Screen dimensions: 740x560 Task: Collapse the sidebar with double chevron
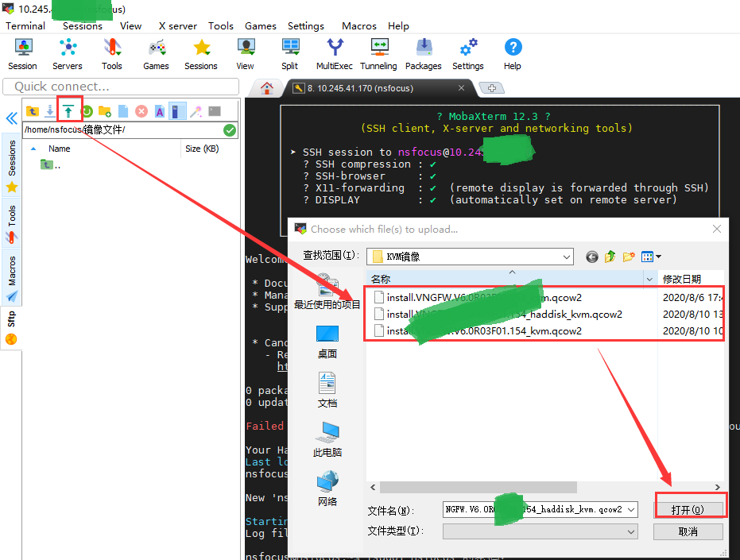tap(12, 118)
